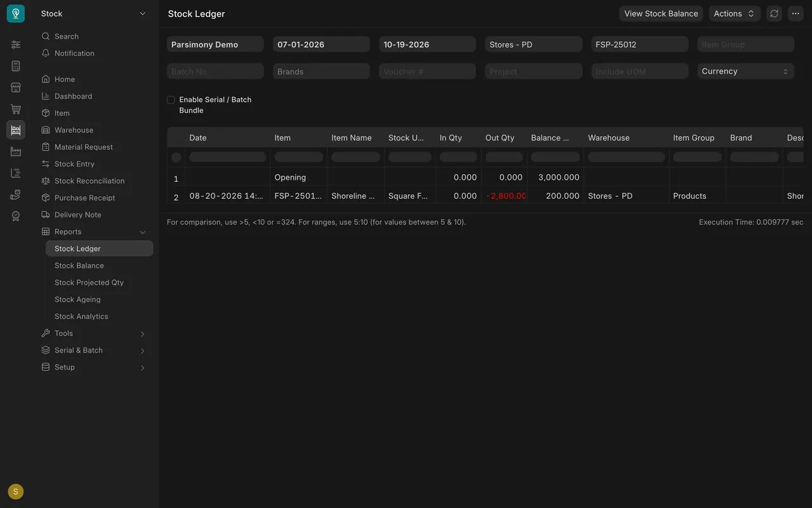The height and width of the screenshot is (508, 812).
Task: Expand the Stock workspace switcher
Action: [94, 13]
